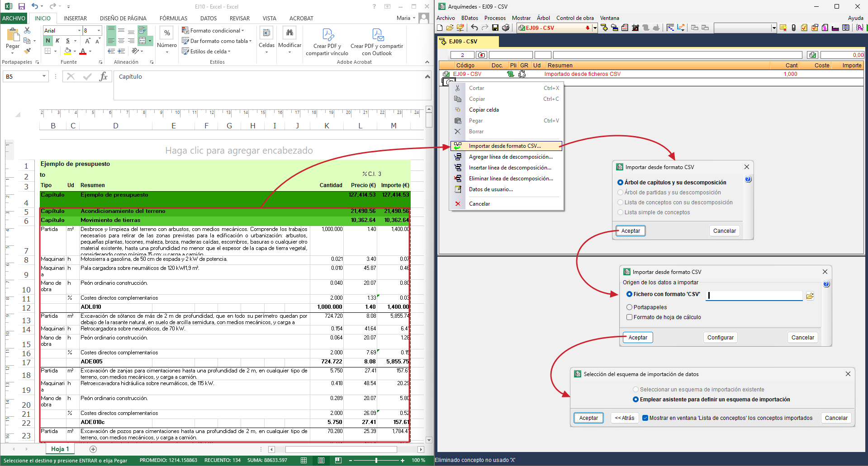Open the ARCHIVO tab in Excel
Image resolution: width=868 pixels, height=466 pixels.
[14, 19]
